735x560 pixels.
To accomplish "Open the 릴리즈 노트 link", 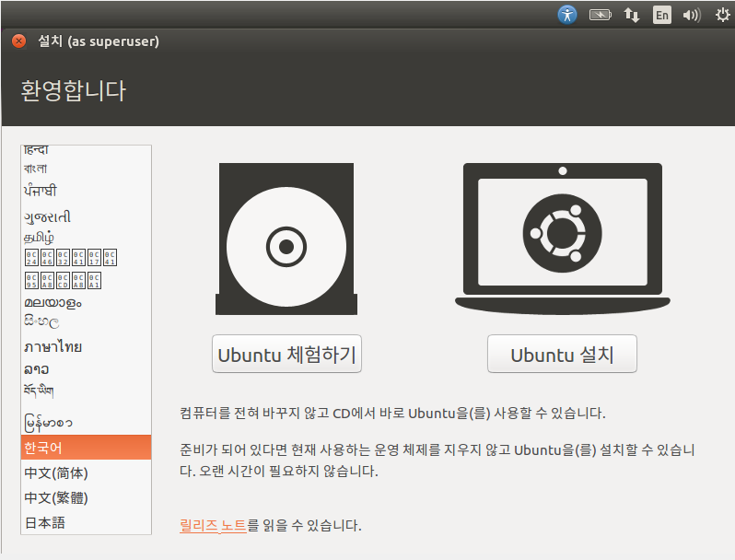I will [x=213, y=525].
